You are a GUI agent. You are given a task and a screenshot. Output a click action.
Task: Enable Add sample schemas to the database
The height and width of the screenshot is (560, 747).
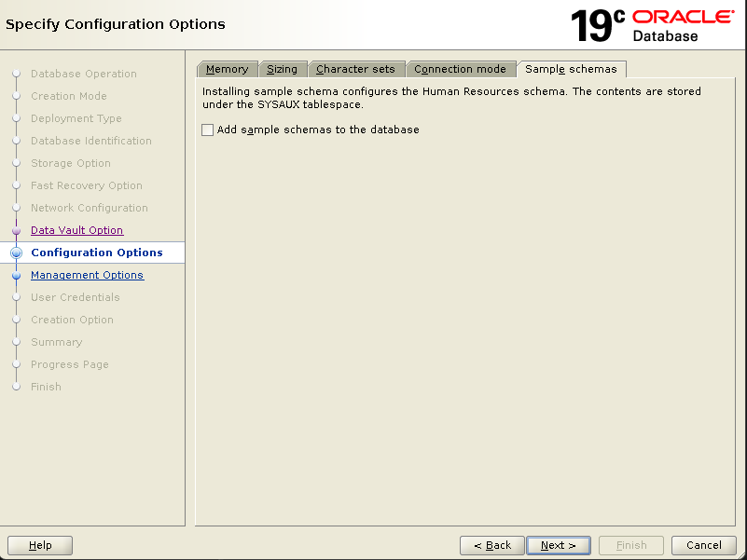(208, 130)
